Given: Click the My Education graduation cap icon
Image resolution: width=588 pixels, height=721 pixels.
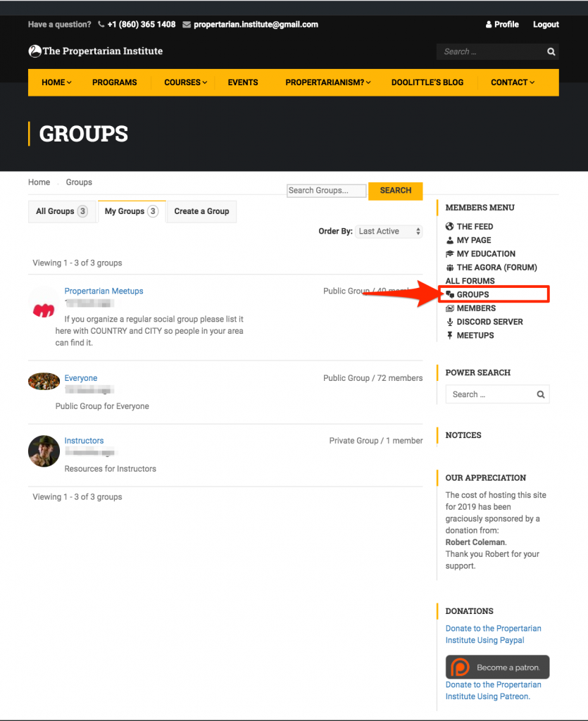Looking at the screenshot, I should coord(450,253).
